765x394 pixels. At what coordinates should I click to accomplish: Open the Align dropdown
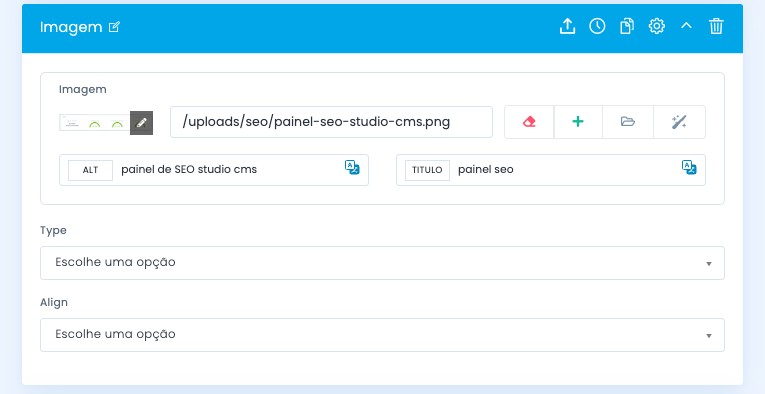[382, 335]
